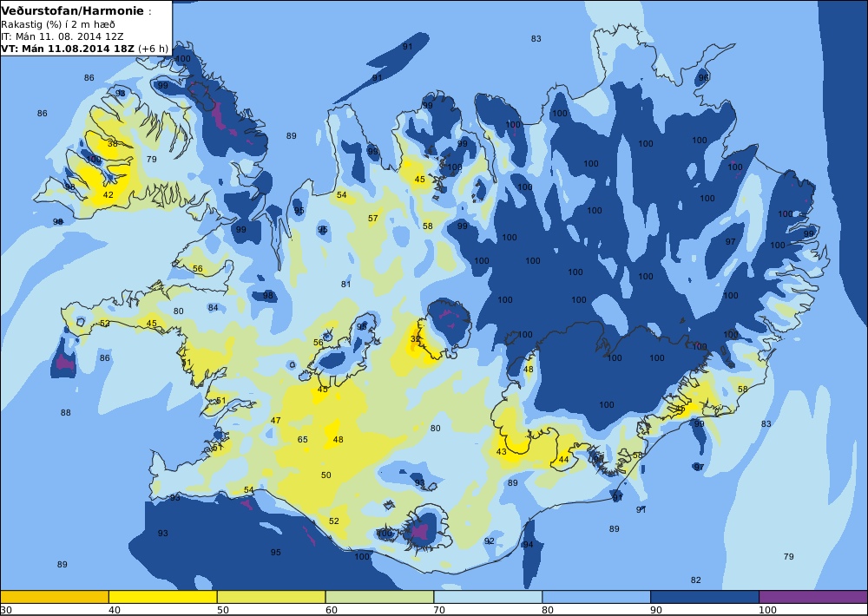Click the purple legend band above 100

813,597
